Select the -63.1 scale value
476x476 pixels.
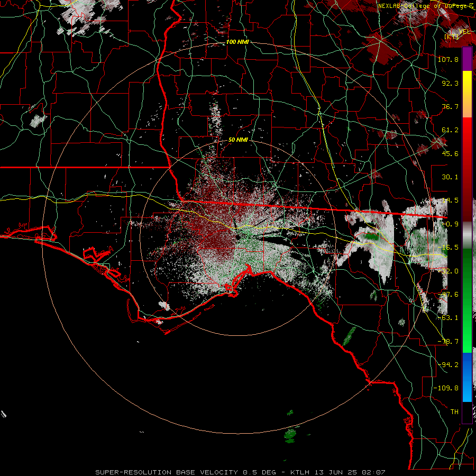pos(448,318)
